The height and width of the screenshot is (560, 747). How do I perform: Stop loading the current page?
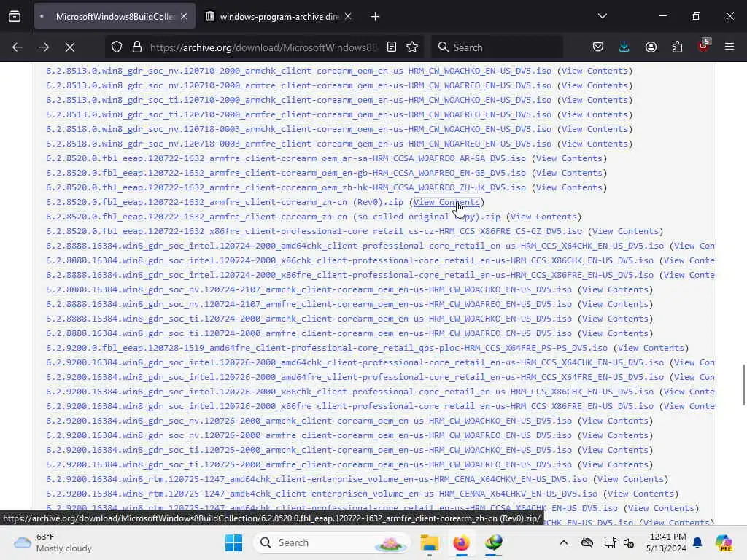coord(70,47)
